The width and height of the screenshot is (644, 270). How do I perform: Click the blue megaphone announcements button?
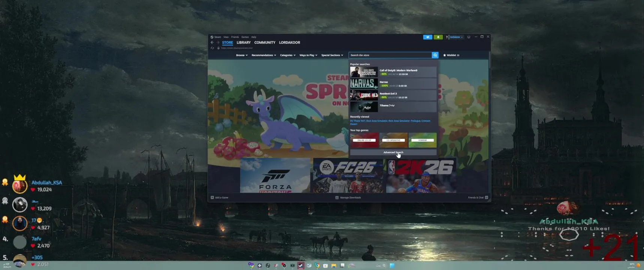coord(427,37)
